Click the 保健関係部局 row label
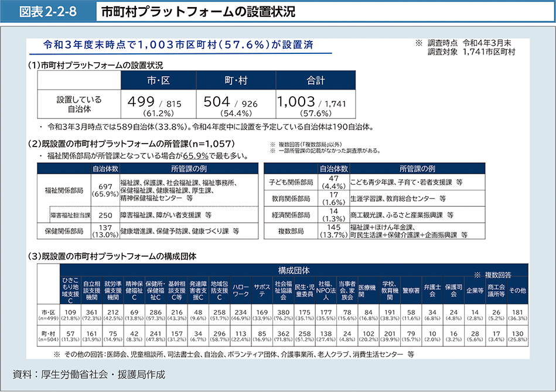This screenshot has width=556, height=392. coord(64,231)
